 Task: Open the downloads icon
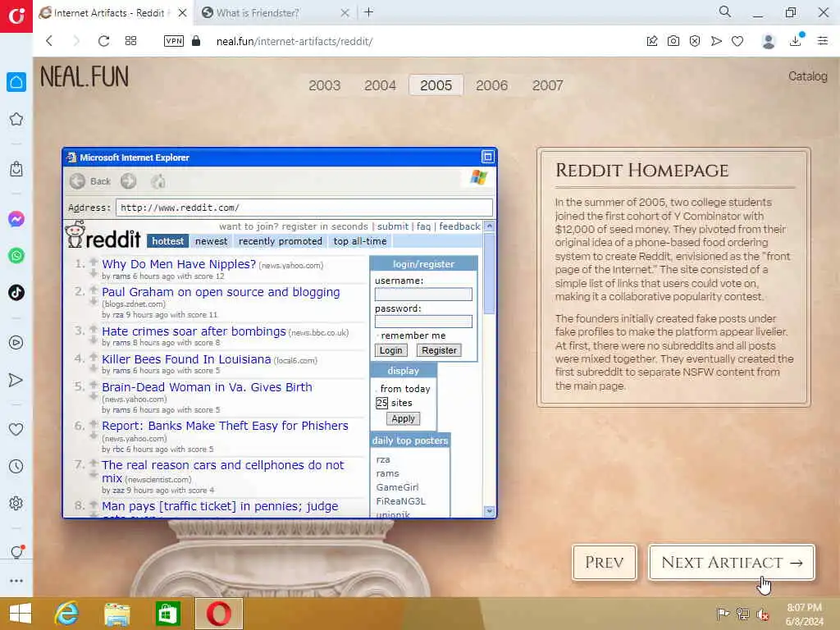(796, 41)
